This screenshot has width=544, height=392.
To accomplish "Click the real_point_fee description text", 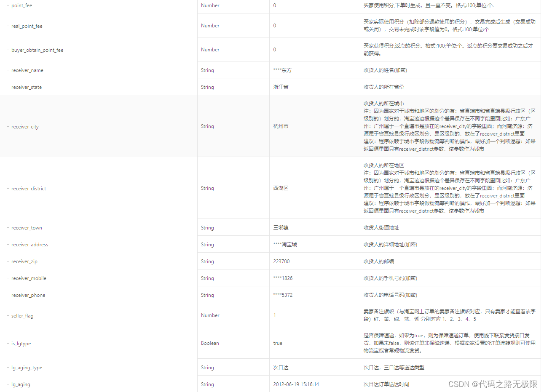I will (x=450, y=26).
